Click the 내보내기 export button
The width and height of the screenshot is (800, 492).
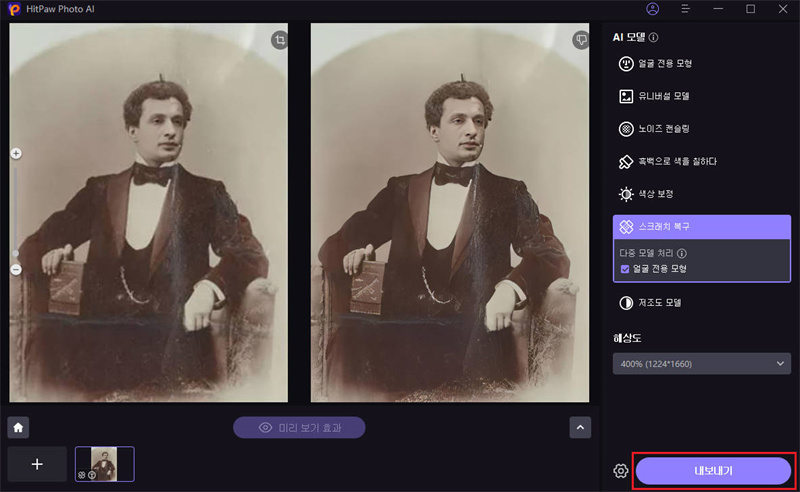[713, 471]
